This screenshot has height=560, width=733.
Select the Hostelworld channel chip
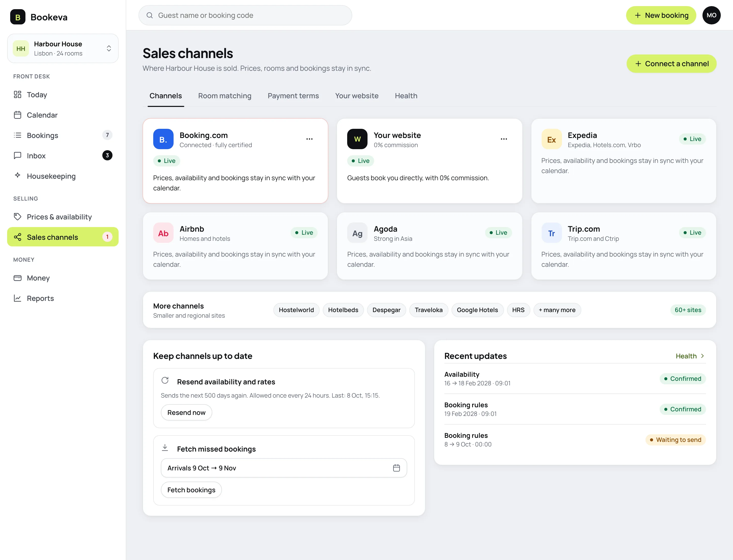pos(296,310)
